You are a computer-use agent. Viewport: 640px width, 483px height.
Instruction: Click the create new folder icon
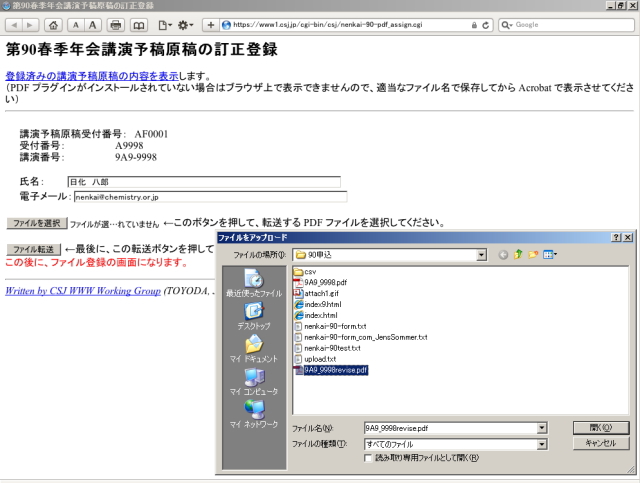click(533, 255)
